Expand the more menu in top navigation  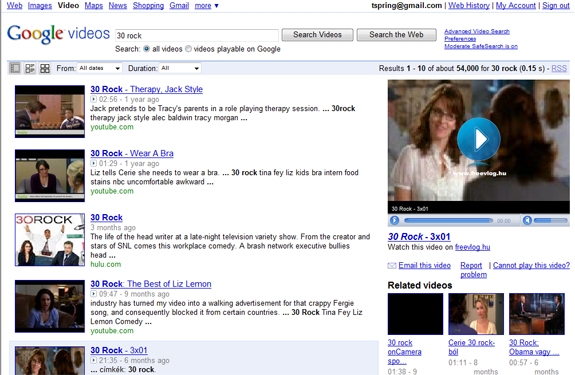(207, 5)
